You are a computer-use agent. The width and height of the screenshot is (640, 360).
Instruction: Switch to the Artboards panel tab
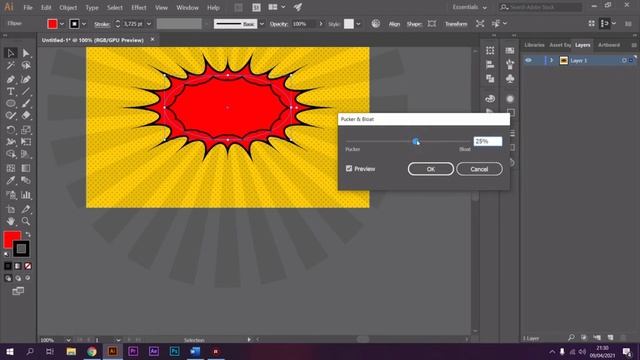[x=609, y=45]
